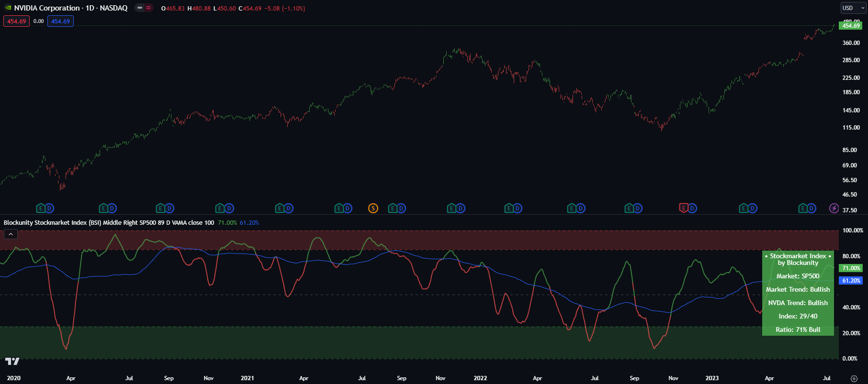Click the 'Market Trend: Bullish' table row
Image resolution: width=868 pixels, height=384 pixels.
pos(798,289)
